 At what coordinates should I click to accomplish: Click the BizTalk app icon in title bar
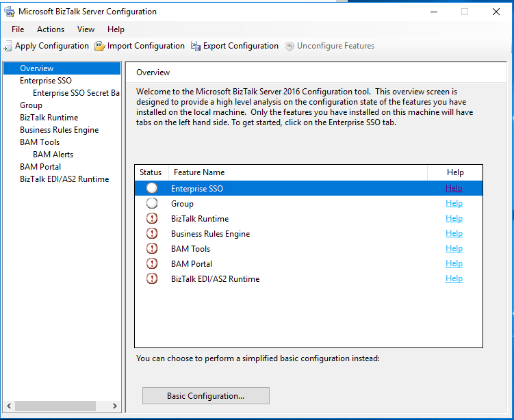point(10,12)
